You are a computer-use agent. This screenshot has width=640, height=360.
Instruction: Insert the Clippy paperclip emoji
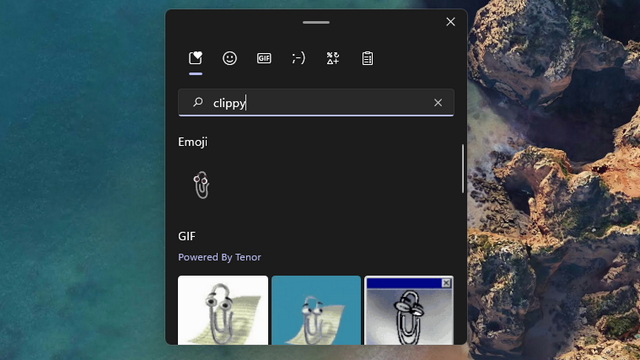(201, 185)
